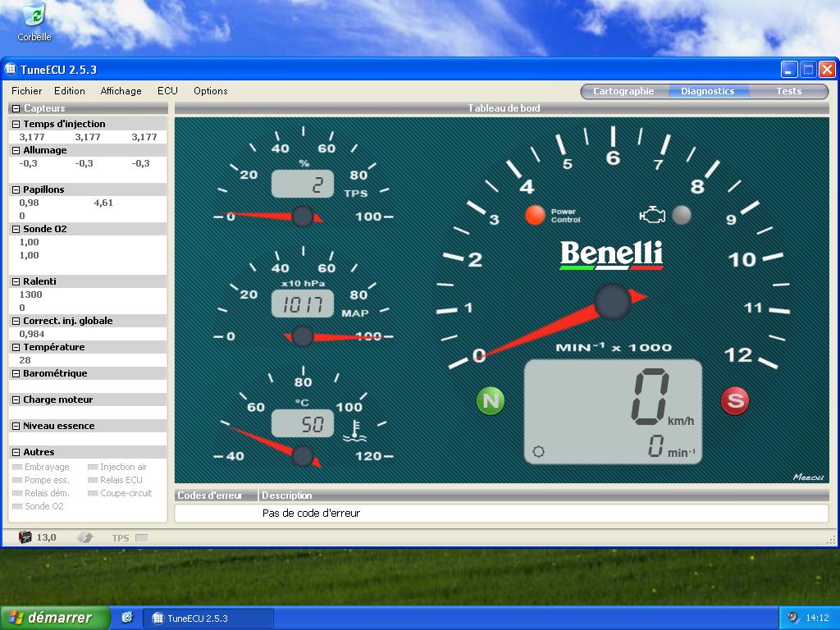Screen dimensions: 840x630
Task: Click the Description column header
Action: [543, 495]
